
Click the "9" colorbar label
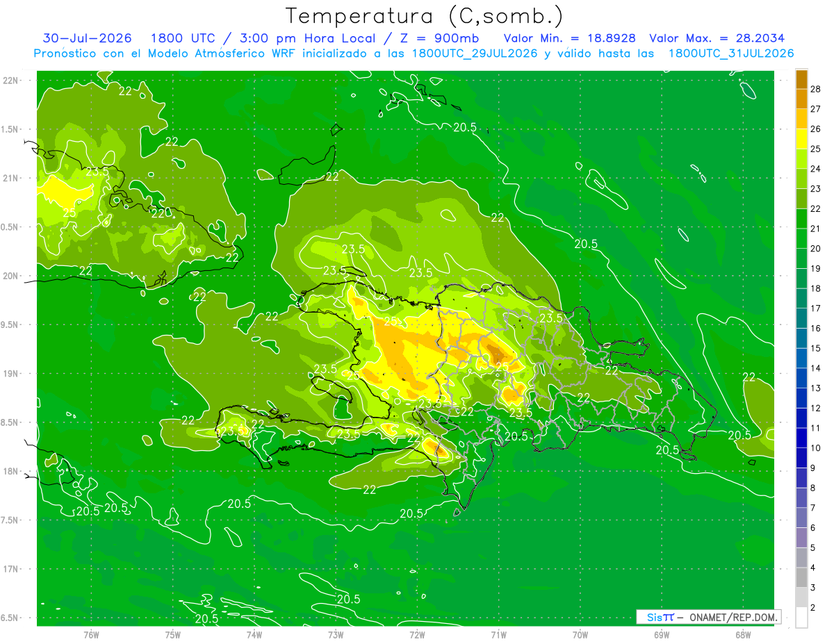pyautogui.click(x=814, y=468)
